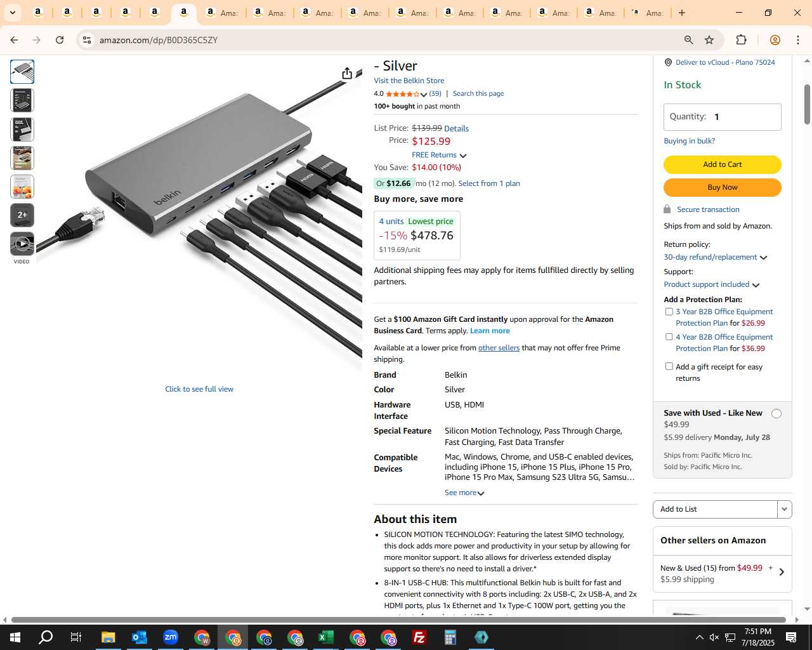
Task: Click the browser forward arrow
Action: [x=37, y=40]
